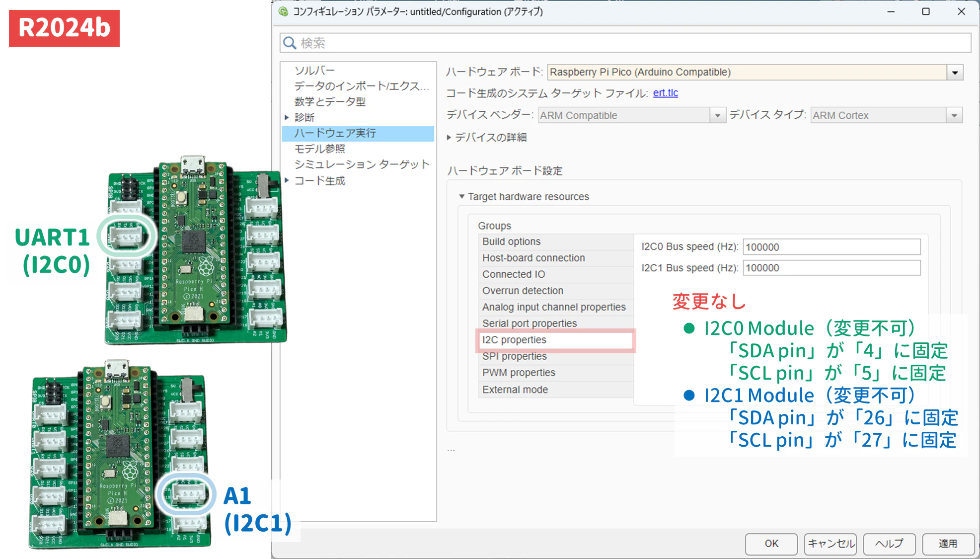
Task: Click the search magnifier icon
Action: pyautogui.click(x=290, y=43)
